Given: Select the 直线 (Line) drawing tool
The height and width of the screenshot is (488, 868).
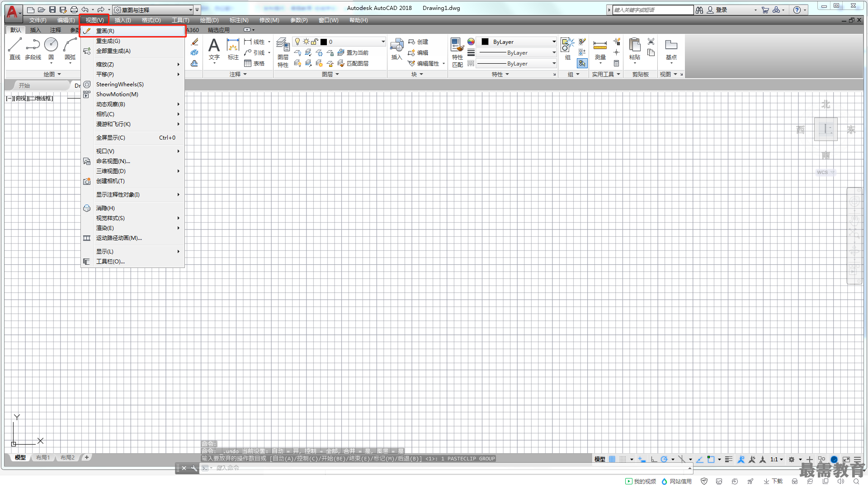Looking at the screenshot, I should [15, 48].
